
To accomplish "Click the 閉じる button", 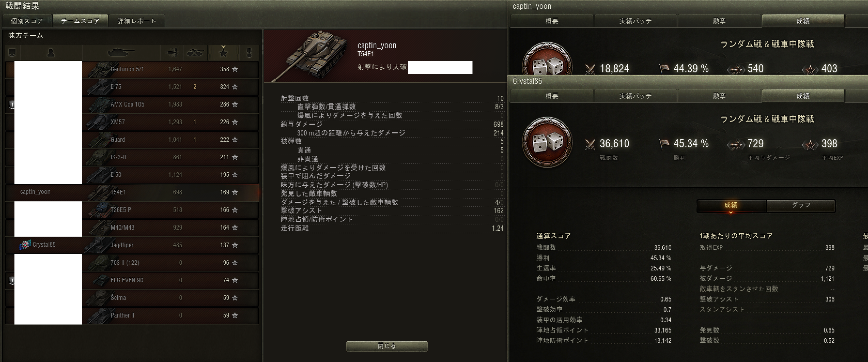I will [387, 346].
